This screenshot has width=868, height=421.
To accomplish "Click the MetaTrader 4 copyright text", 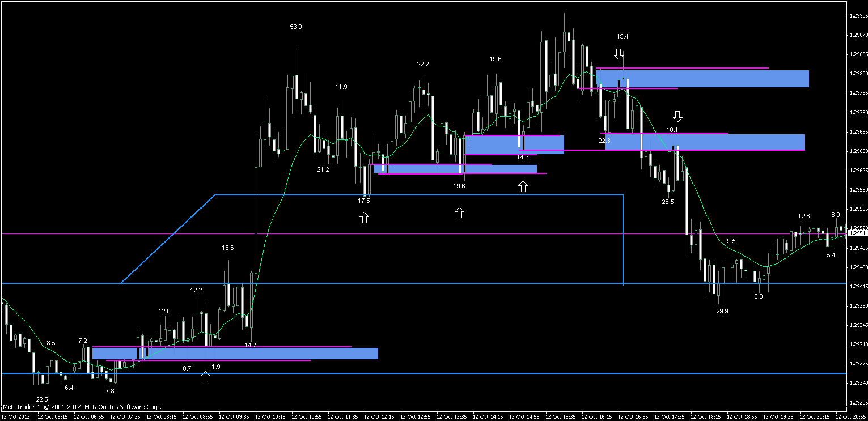I will tap(82, 406).
